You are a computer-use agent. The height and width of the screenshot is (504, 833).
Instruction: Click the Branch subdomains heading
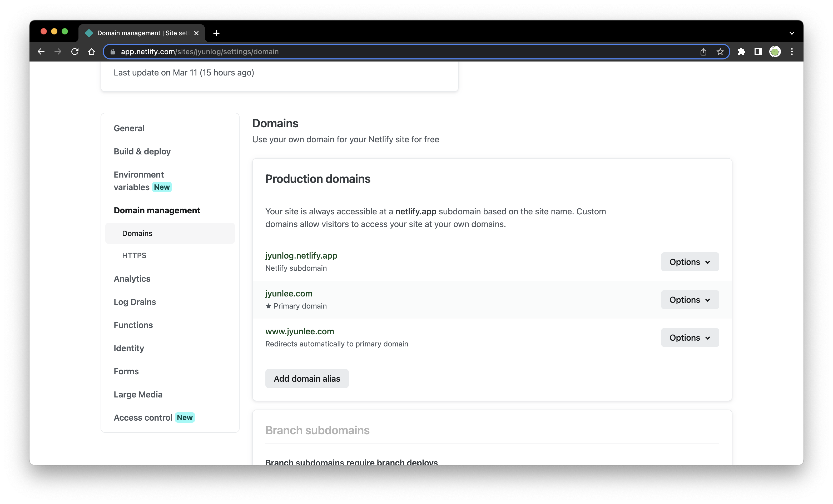click(318, 430)
